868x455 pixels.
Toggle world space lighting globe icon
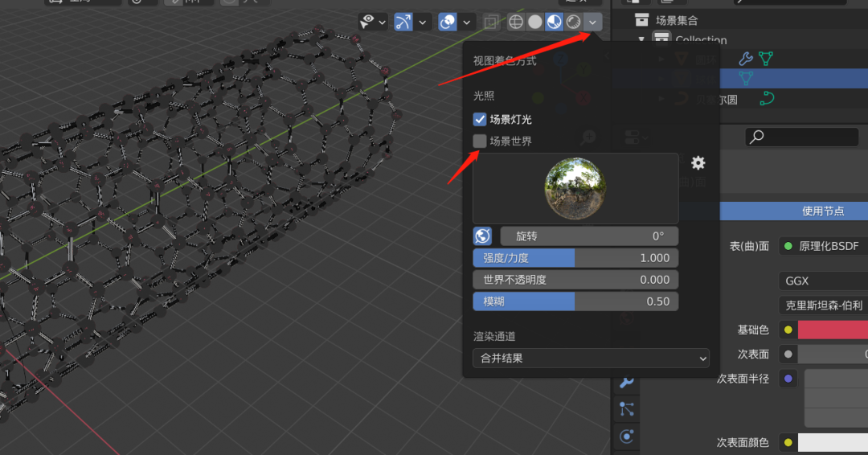pos(483,236)
